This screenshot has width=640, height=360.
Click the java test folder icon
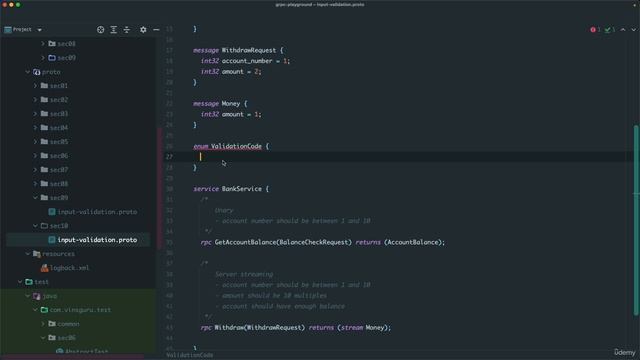(x=36, y=296)
